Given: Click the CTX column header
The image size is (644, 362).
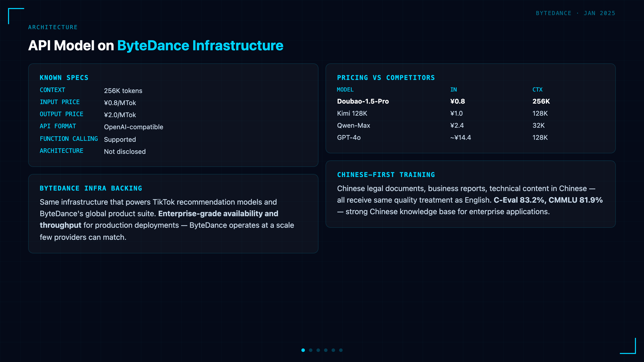Looking at the screenshot, I should [537, 89].
